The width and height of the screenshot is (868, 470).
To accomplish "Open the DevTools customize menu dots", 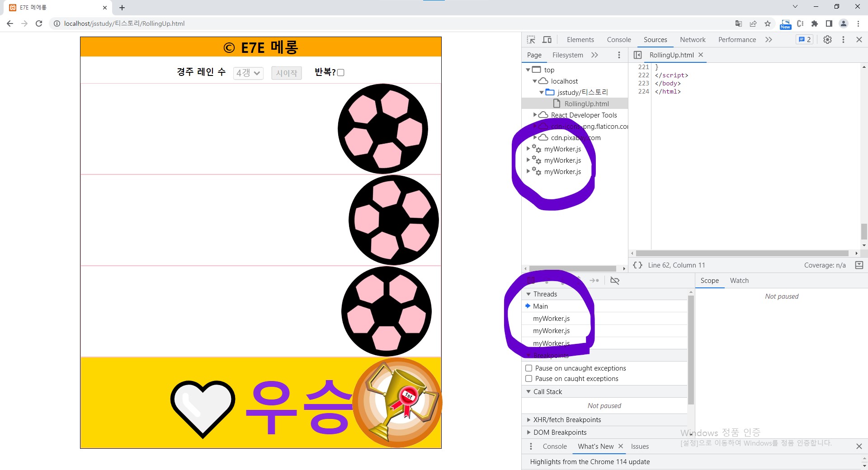I will [x=843, y=40].
